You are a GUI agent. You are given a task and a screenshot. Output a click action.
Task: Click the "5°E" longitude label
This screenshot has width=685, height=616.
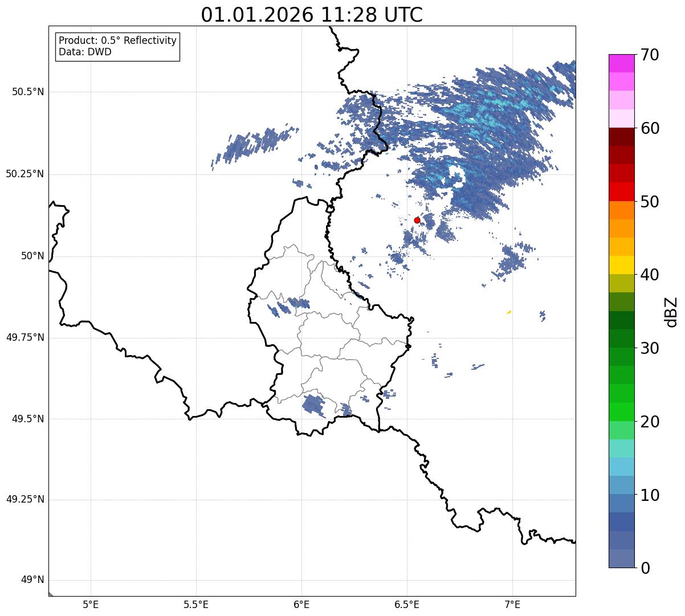tap(91, 605)
